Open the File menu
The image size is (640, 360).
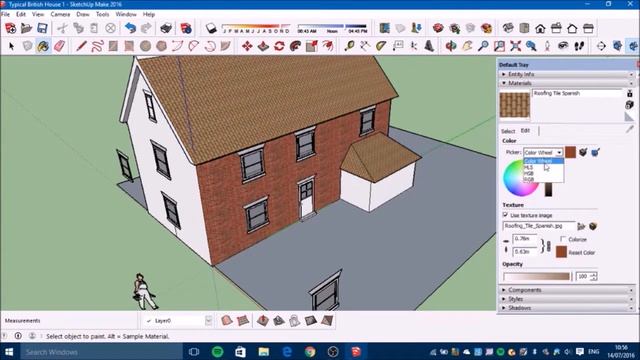coord(6,14)
